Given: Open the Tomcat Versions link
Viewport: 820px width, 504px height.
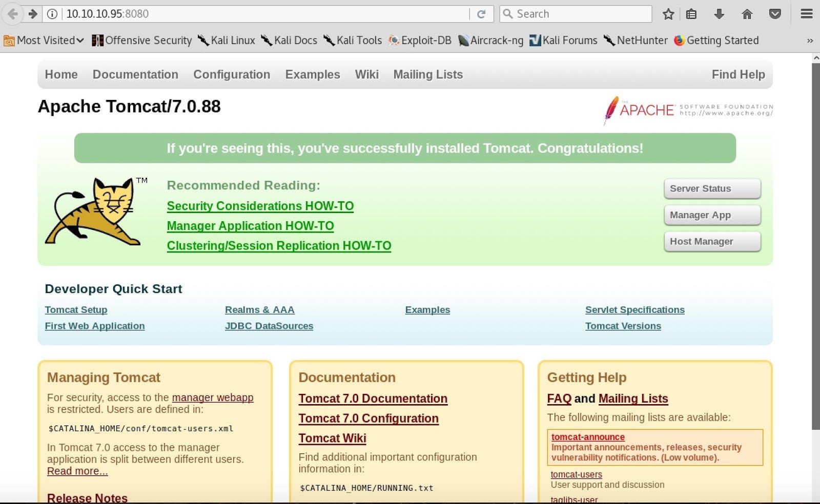Looking at the screenshot, I should click(623, 326).
